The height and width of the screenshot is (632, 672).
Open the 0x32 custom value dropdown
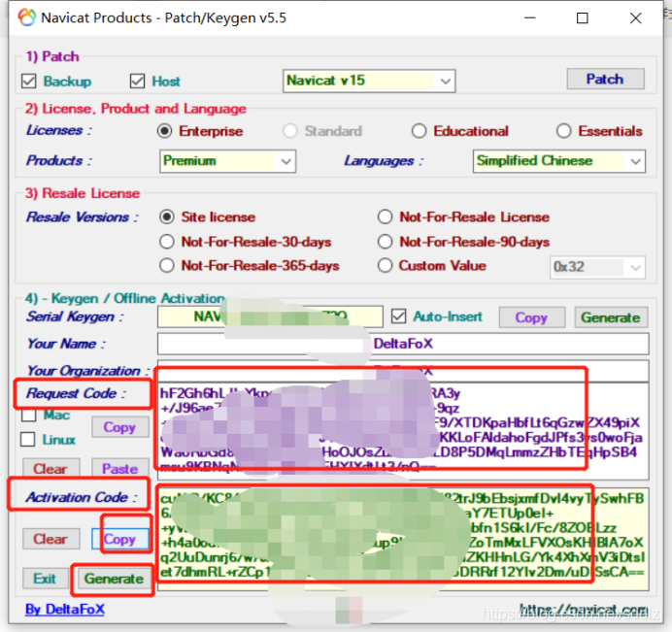[597, 267]
